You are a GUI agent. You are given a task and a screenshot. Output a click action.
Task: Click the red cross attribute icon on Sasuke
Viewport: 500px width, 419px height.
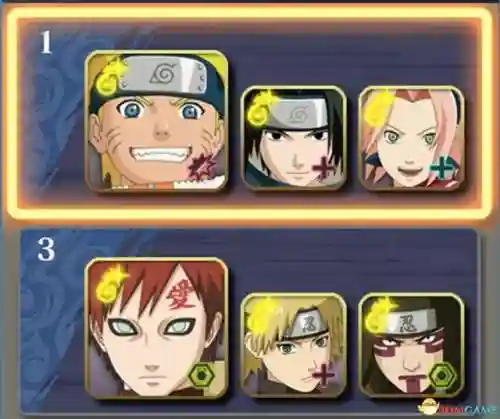click(x=324, y=167)
